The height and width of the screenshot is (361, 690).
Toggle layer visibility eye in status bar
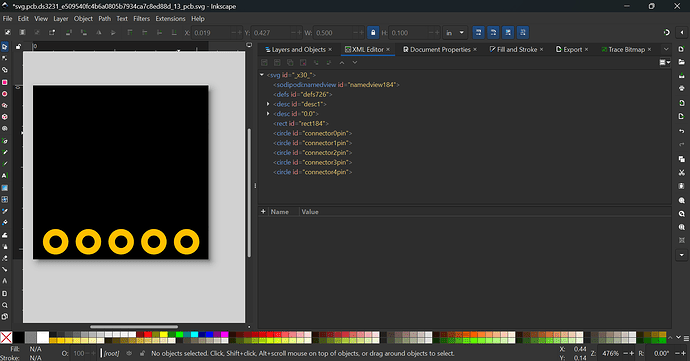pos(129,353)
